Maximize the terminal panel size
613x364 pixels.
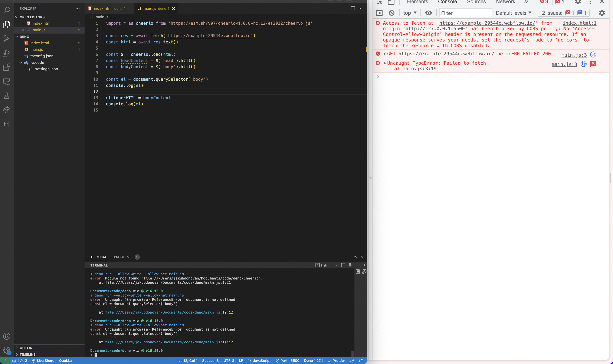pyautogui.click(x=355, y=257)
